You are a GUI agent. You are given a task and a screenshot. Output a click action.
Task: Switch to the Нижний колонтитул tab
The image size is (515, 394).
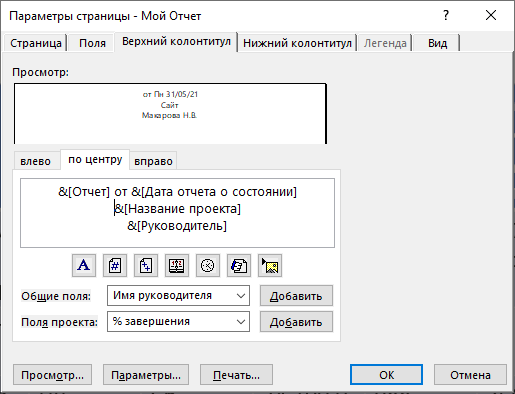[x=297, y=43]
